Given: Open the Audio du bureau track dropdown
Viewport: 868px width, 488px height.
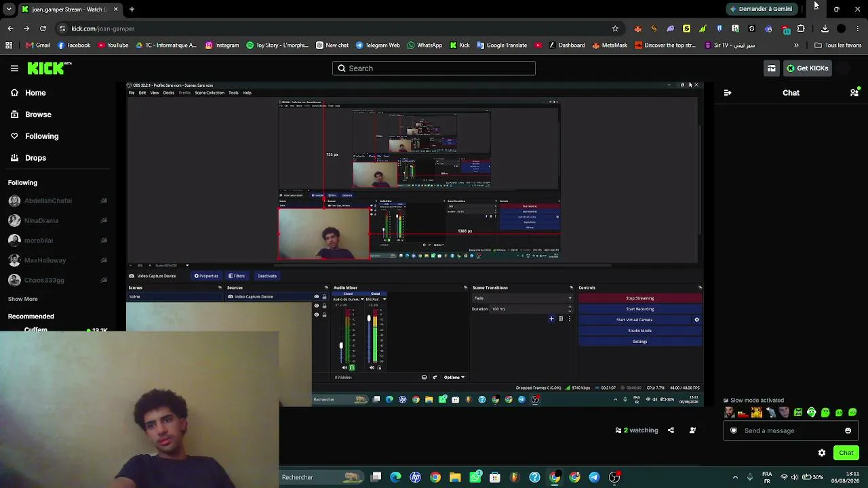Looking at the screenshot, I should [362, 299].
